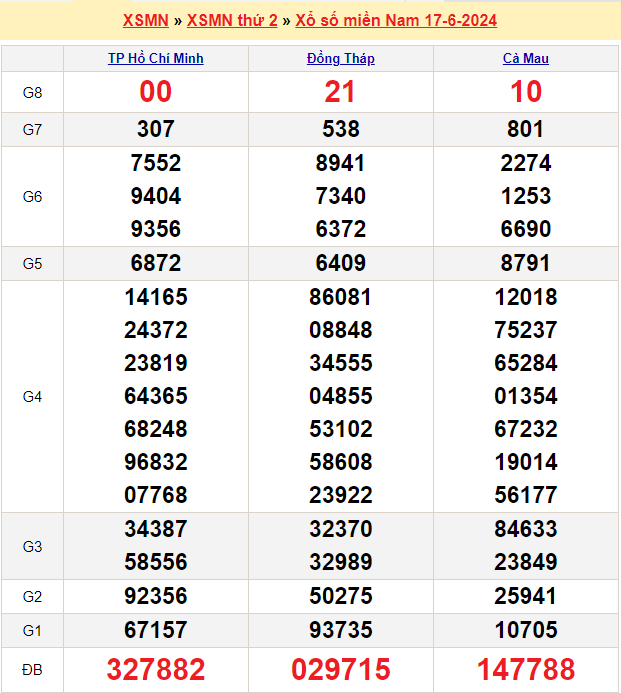Click the G4 row label

tap(32, 397)
